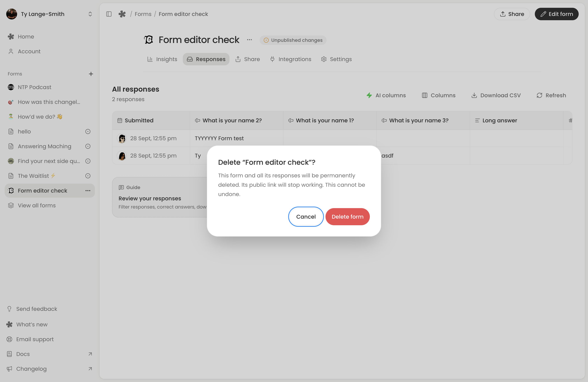588x382 pixels.
Task: Open the Integrations tab
Action: (x=290, y=59)
